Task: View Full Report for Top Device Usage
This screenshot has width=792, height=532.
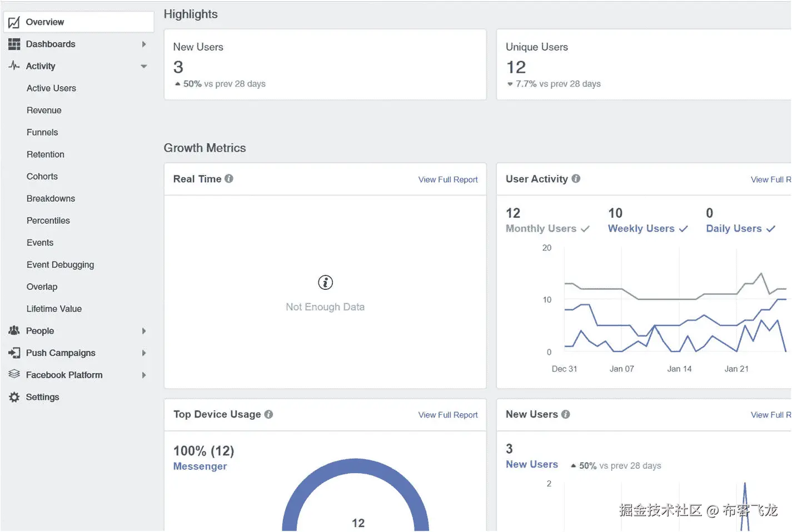Action: pos(448,415)
